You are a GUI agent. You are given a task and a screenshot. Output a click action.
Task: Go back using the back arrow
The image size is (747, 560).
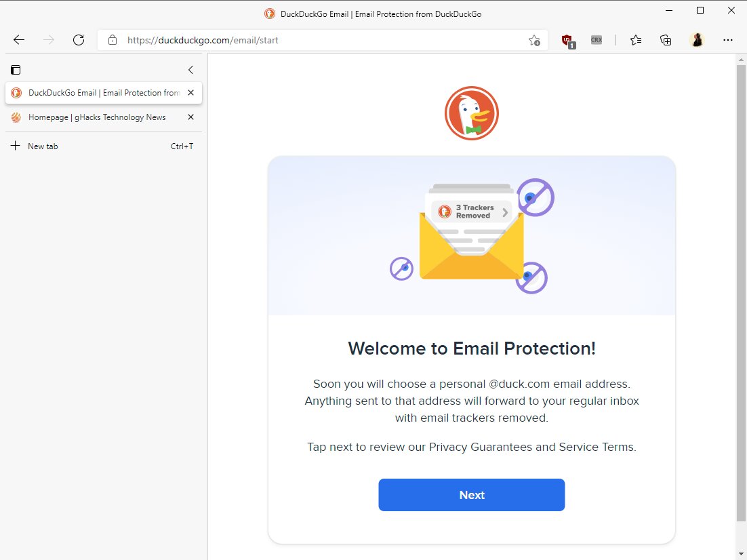coord(19,40)
